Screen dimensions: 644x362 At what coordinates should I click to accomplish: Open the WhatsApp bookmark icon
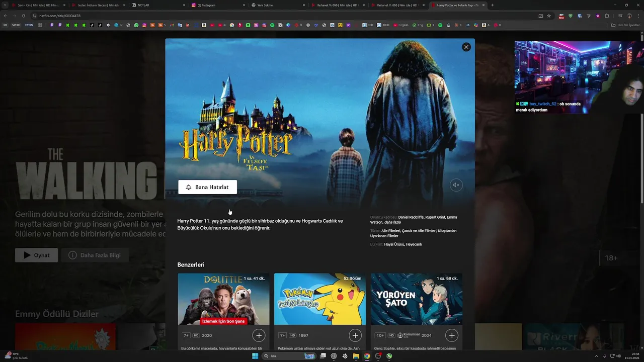coord(136,25)
